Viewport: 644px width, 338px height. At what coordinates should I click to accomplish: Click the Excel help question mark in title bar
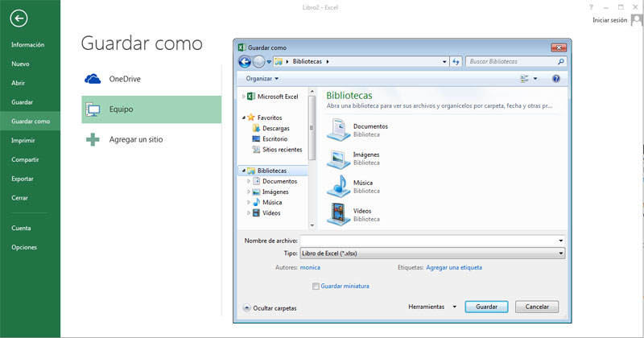591,7
